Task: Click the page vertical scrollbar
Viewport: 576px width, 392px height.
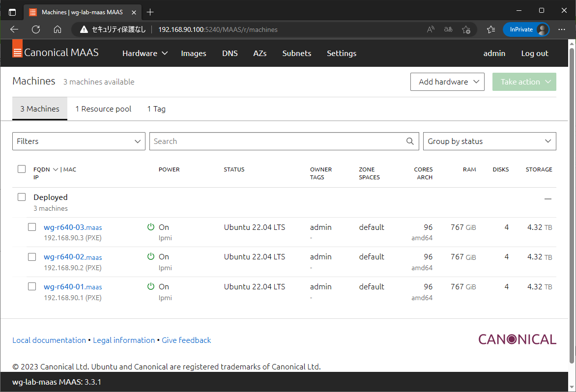Action: click(x=572, y=205)
